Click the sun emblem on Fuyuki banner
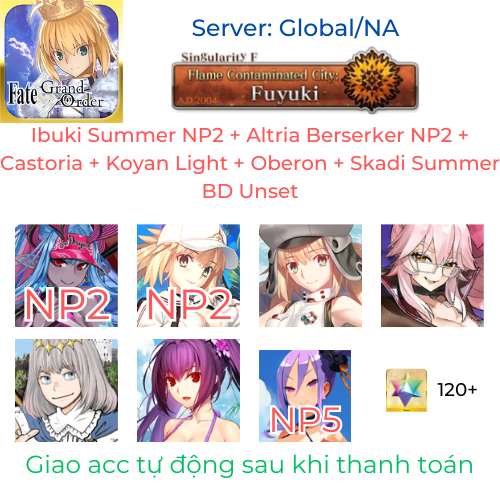 click(x=372, y=80)
